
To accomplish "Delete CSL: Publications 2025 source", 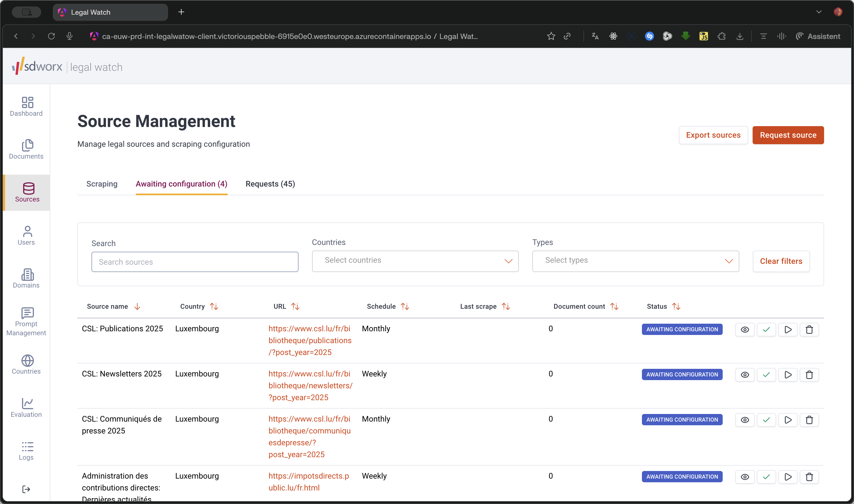I will 809,329.
